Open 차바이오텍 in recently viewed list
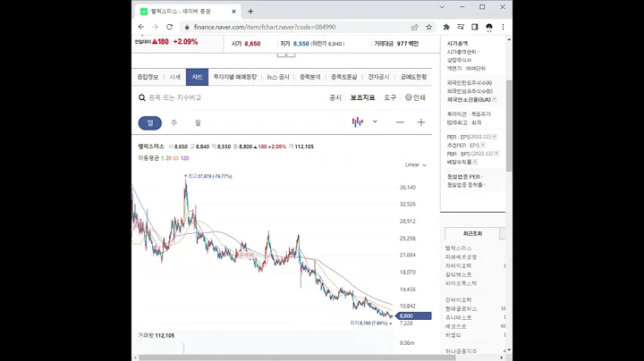The image size is (644, 361). point(458,265)
